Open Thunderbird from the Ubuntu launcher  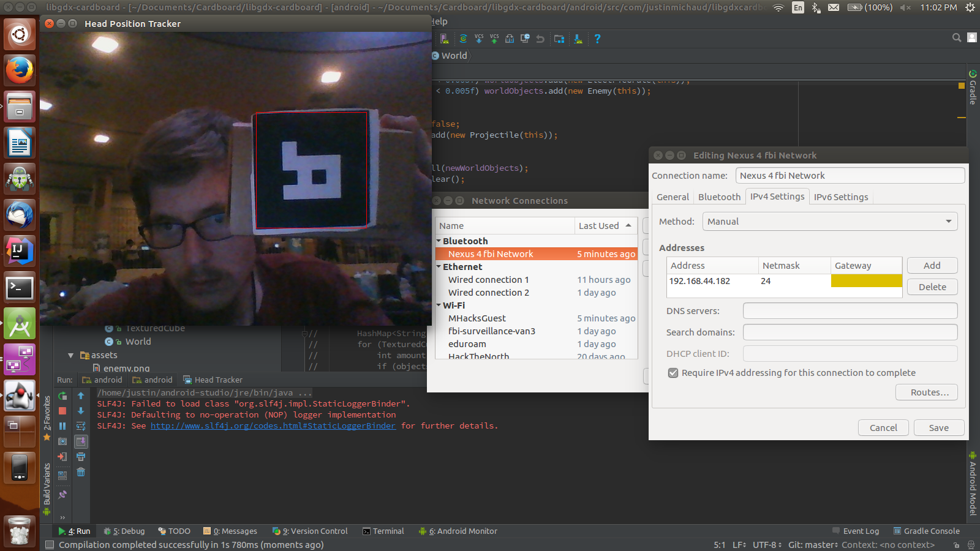pyautogui.click(x=20, y=215)
